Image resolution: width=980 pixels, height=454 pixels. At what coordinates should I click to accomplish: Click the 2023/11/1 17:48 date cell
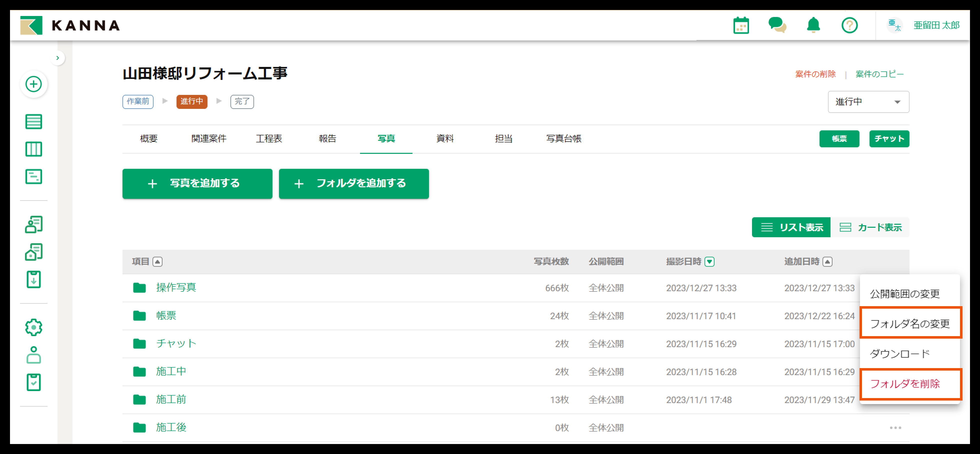698,400
